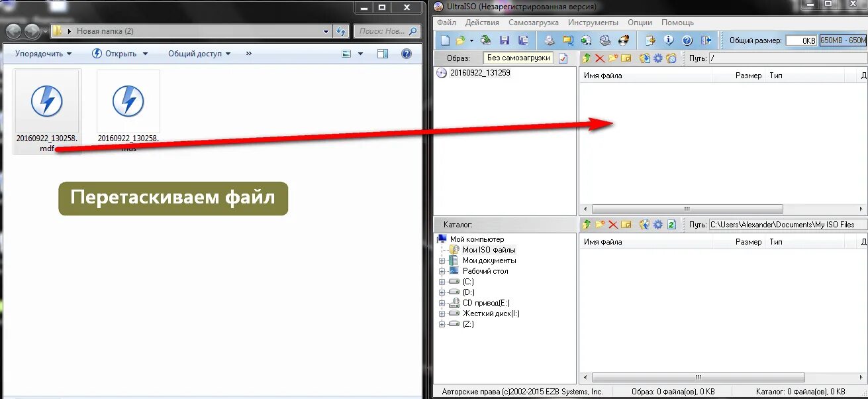Open the dropdown arrow beside the Open icon
The image size is (868, 399).
471,40
